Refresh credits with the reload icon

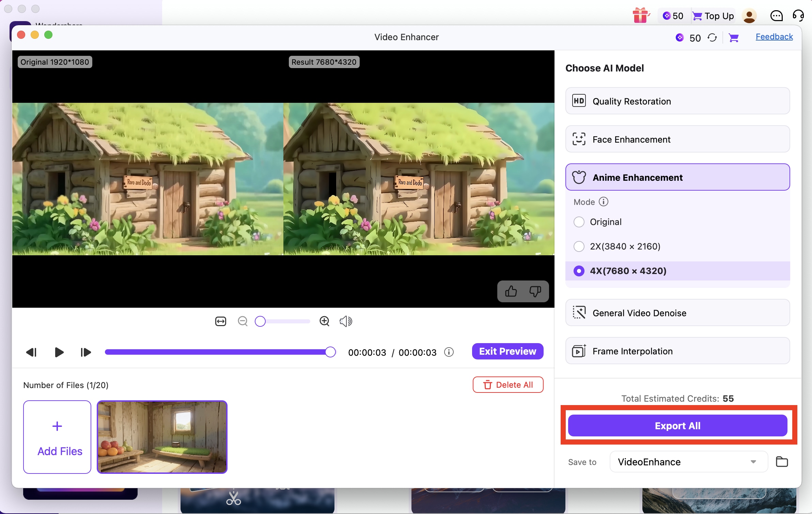coord(713,38)
